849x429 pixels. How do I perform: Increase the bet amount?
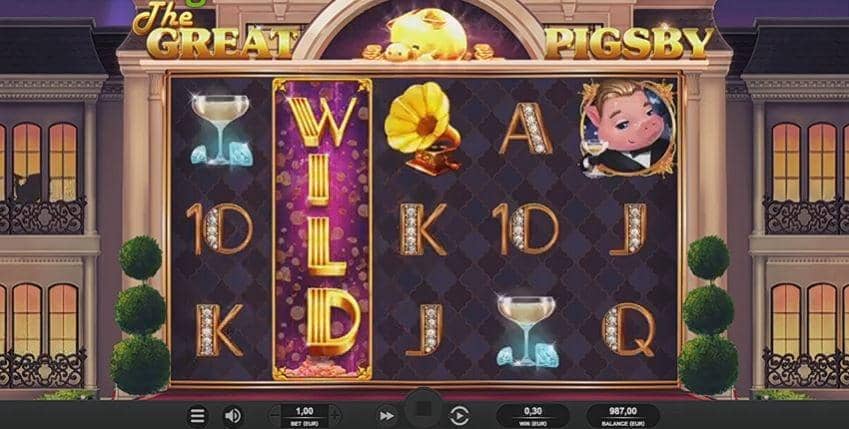(x=336, y=416)
